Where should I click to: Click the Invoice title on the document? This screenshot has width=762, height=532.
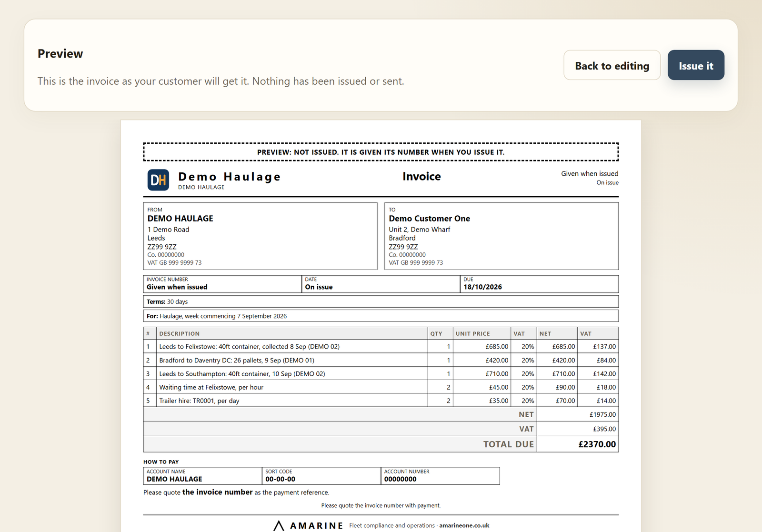pos(421,177)
